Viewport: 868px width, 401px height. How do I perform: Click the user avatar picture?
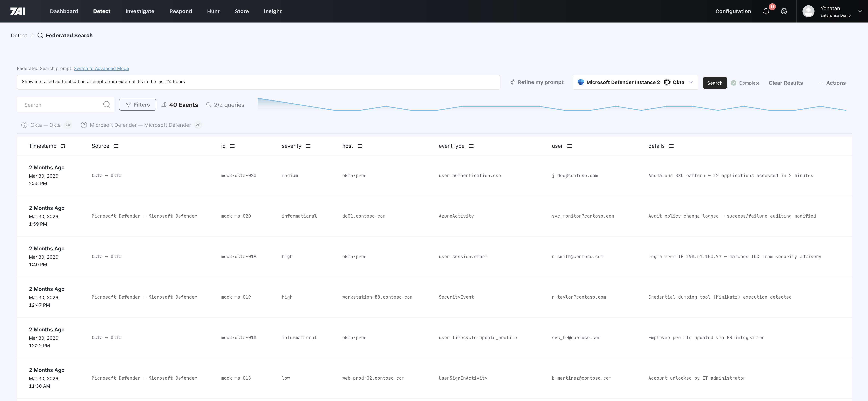[808, 11]
